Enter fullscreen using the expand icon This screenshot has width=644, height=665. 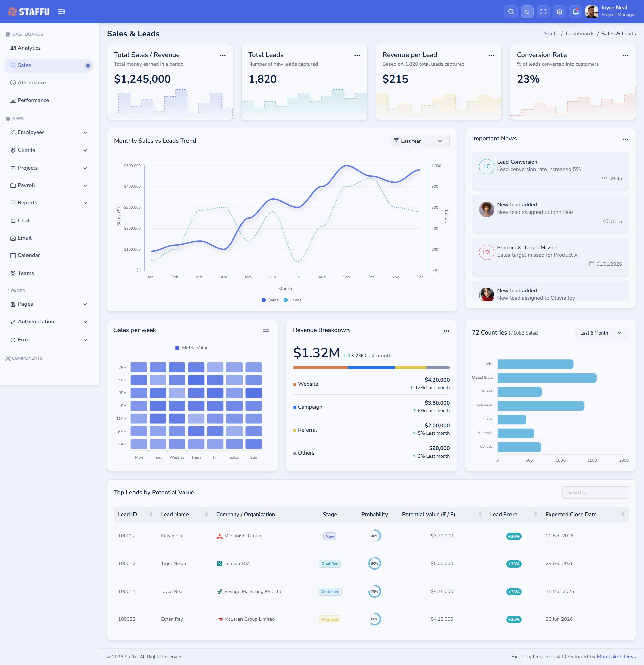click(543, 12)
